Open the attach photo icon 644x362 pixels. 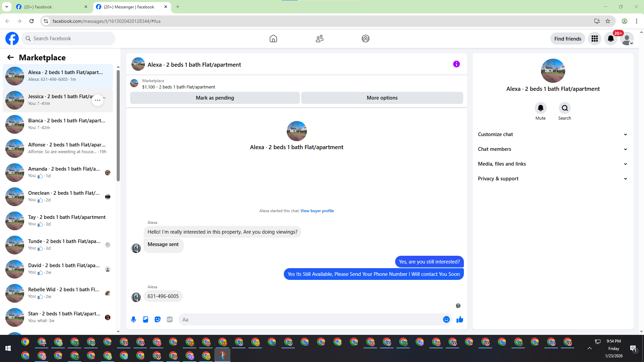pos(146,319)
